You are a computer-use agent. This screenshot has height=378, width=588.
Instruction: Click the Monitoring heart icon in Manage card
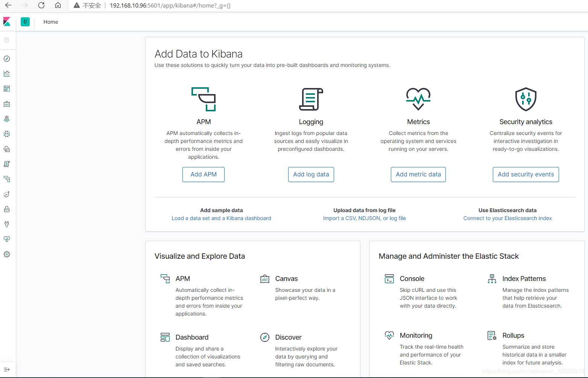(389, 335)
